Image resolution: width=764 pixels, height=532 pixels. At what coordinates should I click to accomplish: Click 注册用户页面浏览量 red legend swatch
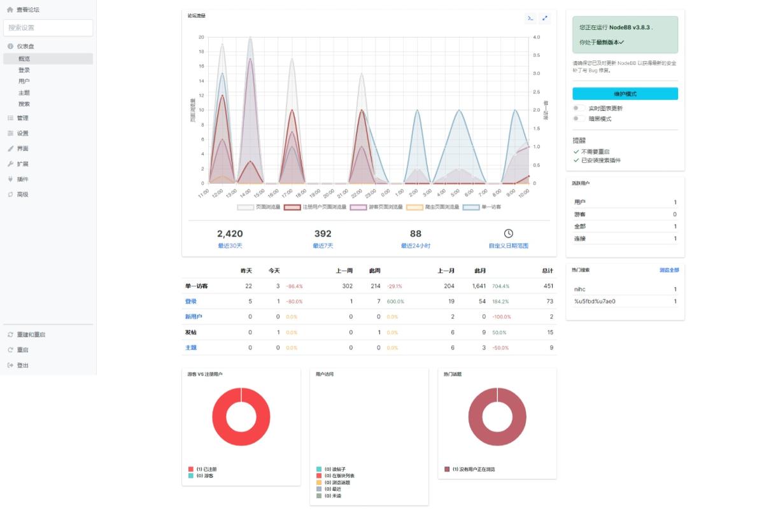(x=292, y=207)
